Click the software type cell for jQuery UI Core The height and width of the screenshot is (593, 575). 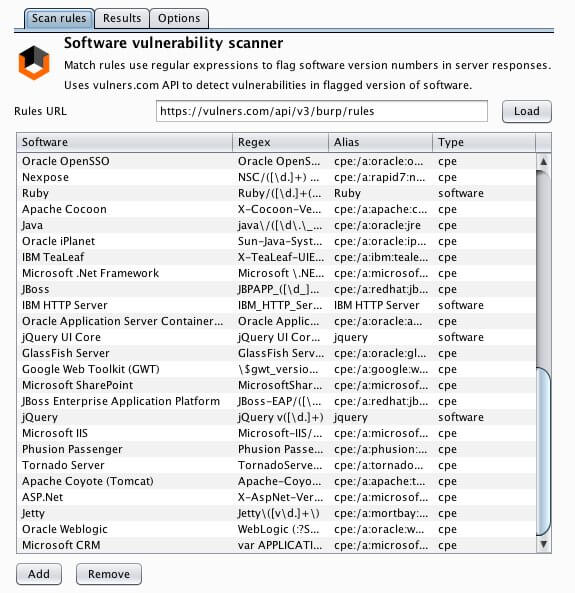tap(484, 337)
